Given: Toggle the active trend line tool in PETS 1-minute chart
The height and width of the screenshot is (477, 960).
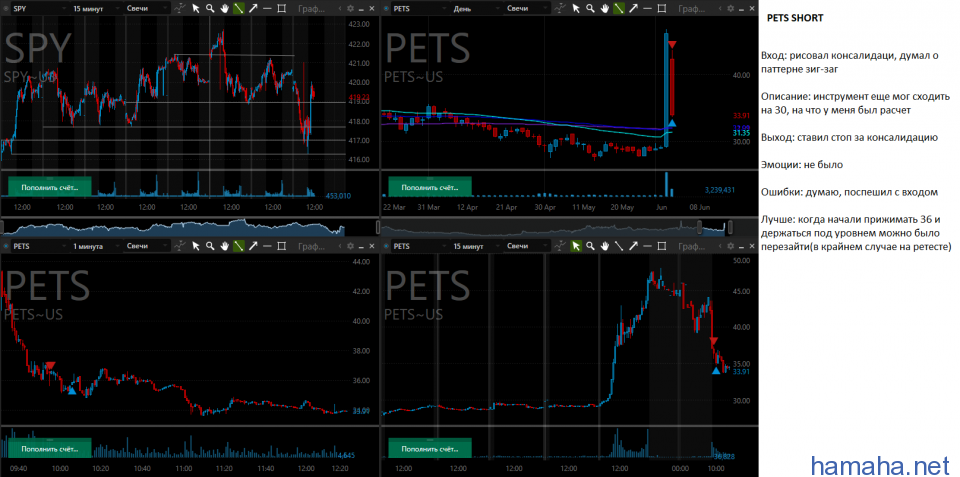Looking at the screenshot, I should point(239,246).
